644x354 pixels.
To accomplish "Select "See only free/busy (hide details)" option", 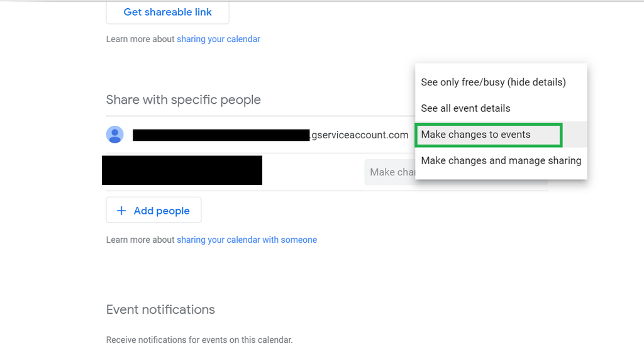I will [493, 82].
